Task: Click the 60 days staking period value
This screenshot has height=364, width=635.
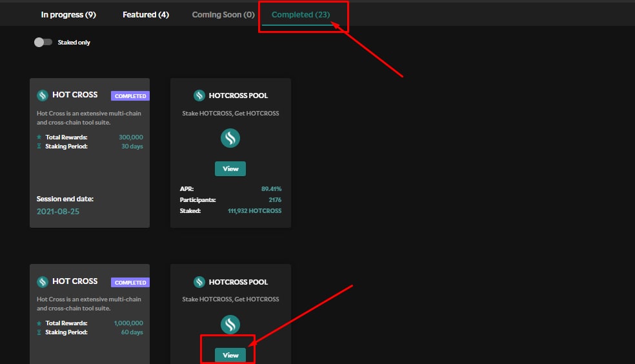Action: [x=132, y=332]
